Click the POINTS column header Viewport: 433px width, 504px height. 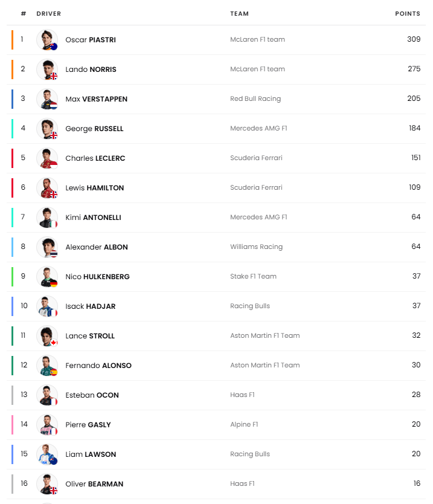(407, 13)
